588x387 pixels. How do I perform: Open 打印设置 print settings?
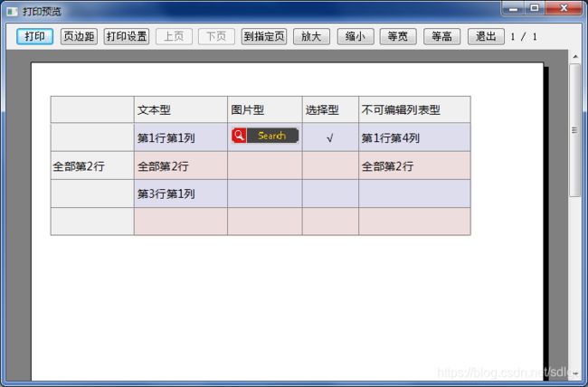coord(127,36)
